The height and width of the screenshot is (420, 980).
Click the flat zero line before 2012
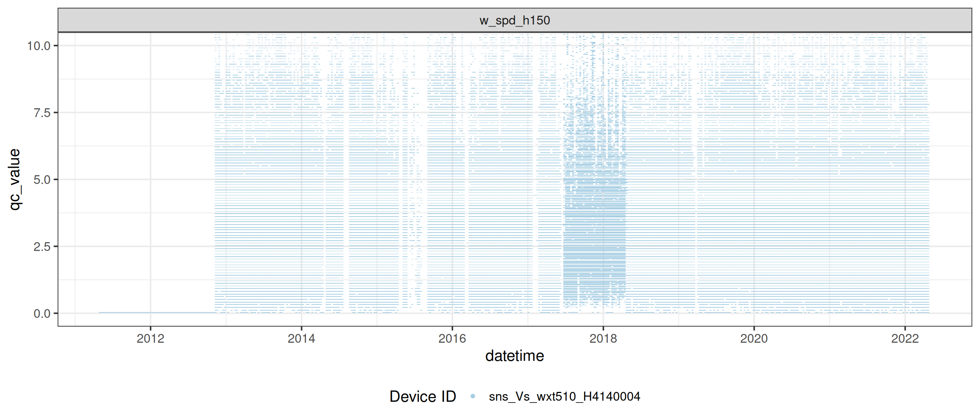[x=125, y=312]
